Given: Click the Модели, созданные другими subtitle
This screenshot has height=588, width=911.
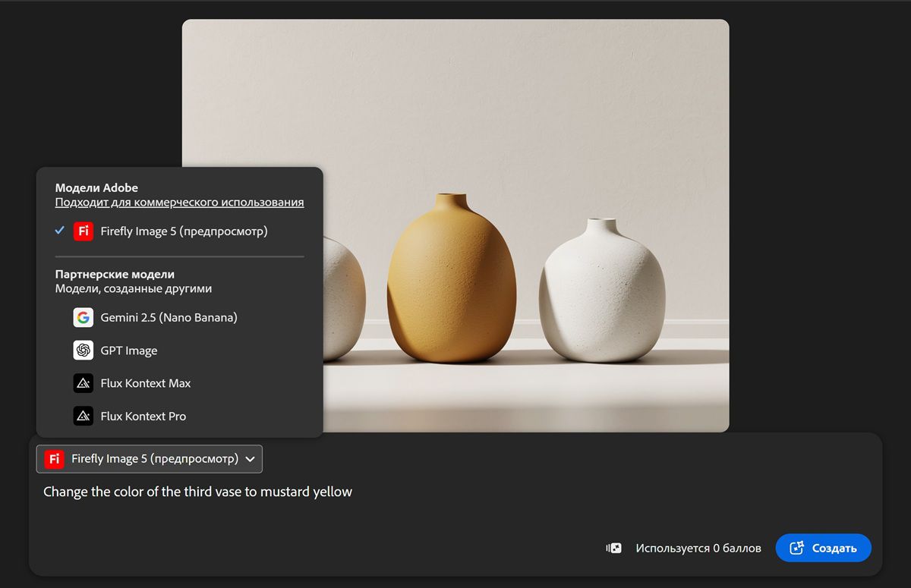Looking at the screenshot, I should tap(134, 289).
